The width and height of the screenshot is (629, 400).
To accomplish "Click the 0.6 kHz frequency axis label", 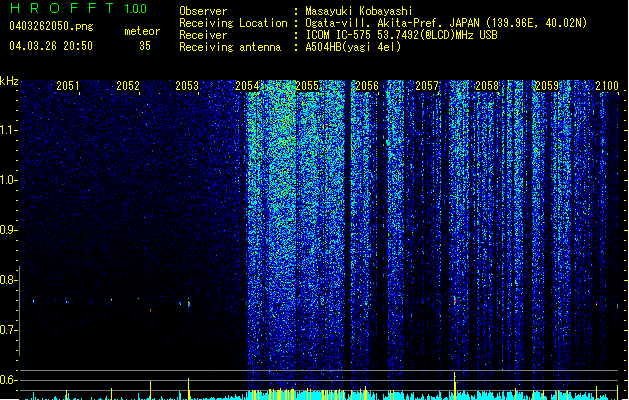I will 9,380.
